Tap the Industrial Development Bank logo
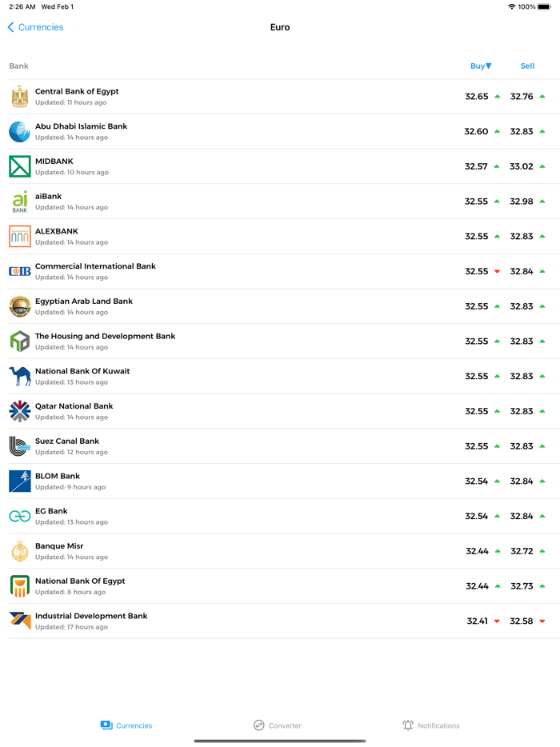560x747 pixels. [x=20, y=621]
